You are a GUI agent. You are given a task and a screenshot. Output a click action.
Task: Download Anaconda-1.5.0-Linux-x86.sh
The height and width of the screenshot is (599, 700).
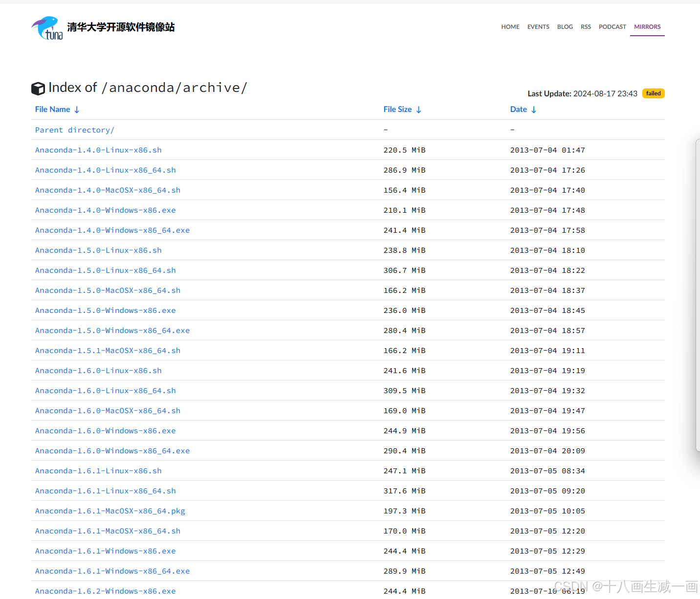point(98,250)
